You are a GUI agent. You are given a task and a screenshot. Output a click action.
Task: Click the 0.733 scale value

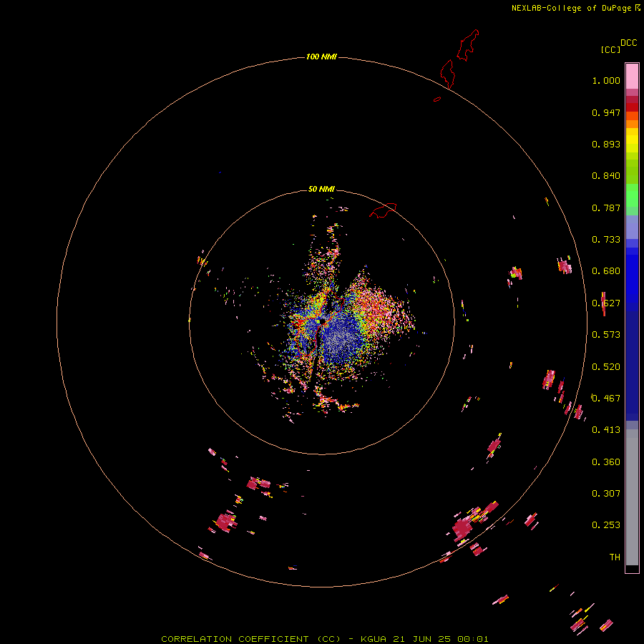[x=606, y=240]
